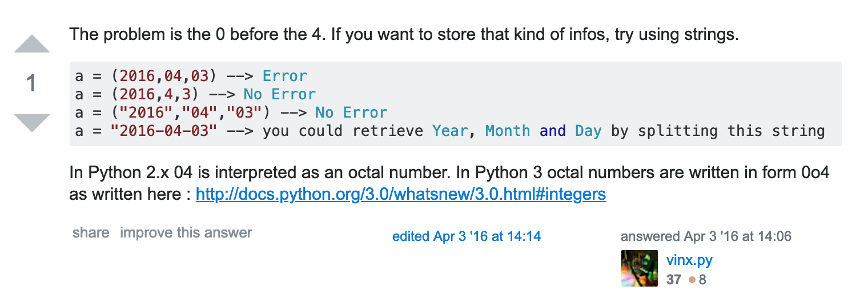Click the code line with (2016,4,3)
Screen dimensions: 868x306
coord(195,94)
